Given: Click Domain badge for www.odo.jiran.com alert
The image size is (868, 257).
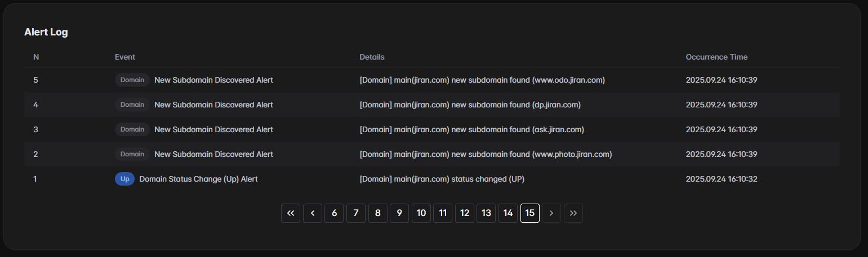Looking at the screenshot, I should pyautogui.click(x=132, y=80).
